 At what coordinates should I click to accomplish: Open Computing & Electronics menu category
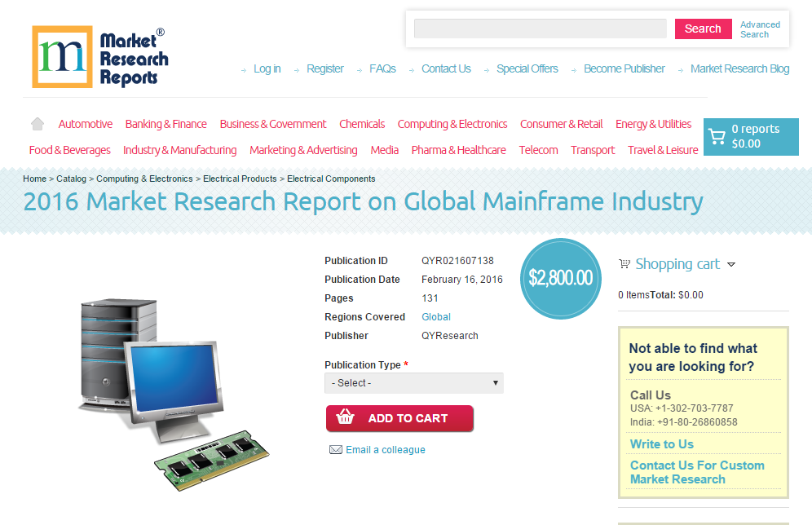[452, 124]
